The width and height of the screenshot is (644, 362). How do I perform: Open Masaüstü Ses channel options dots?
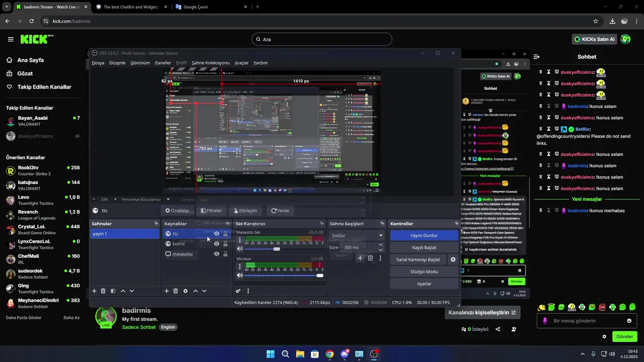(x=240, y=239)
